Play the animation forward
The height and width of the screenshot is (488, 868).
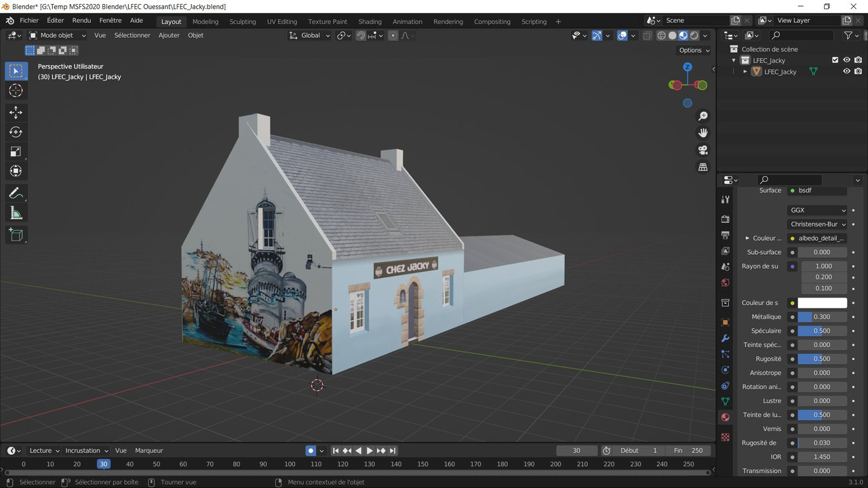click(x=370, y=451)
